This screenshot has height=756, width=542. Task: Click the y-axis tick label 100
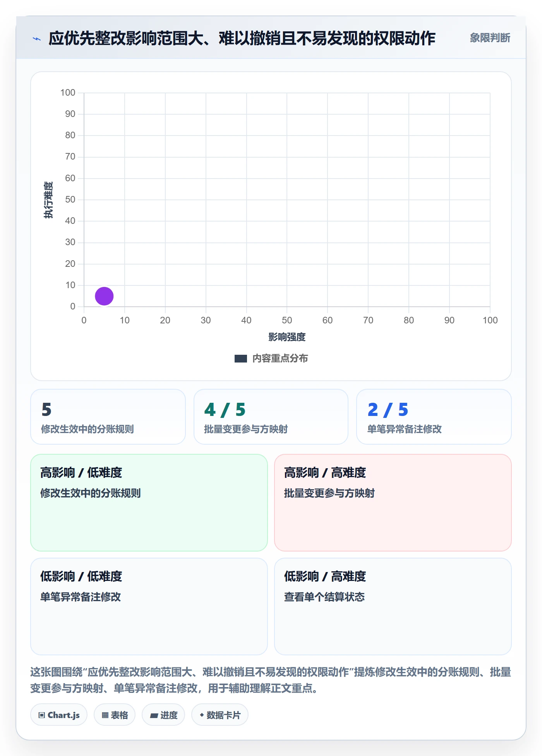(x=68, y=93)
